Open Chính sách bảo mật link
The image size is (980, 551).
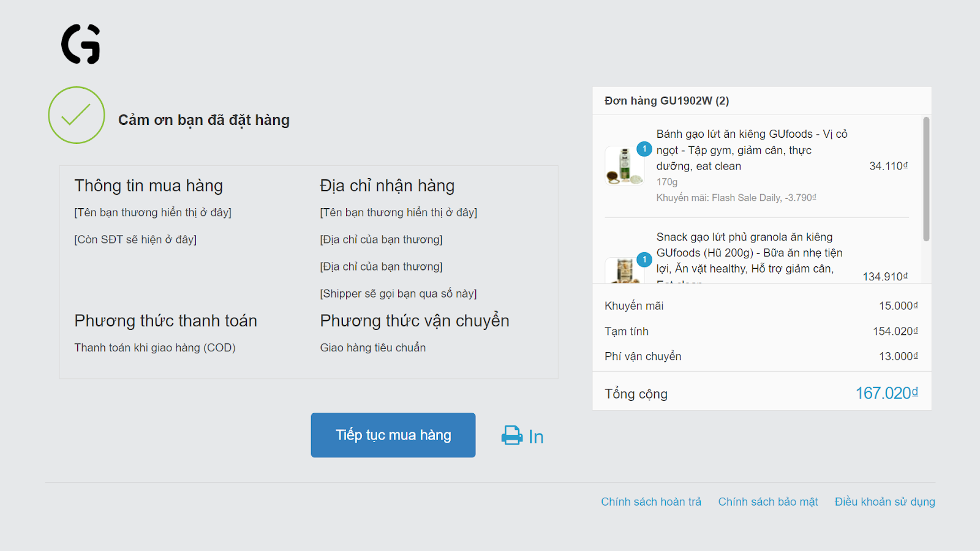coord(768,502)
